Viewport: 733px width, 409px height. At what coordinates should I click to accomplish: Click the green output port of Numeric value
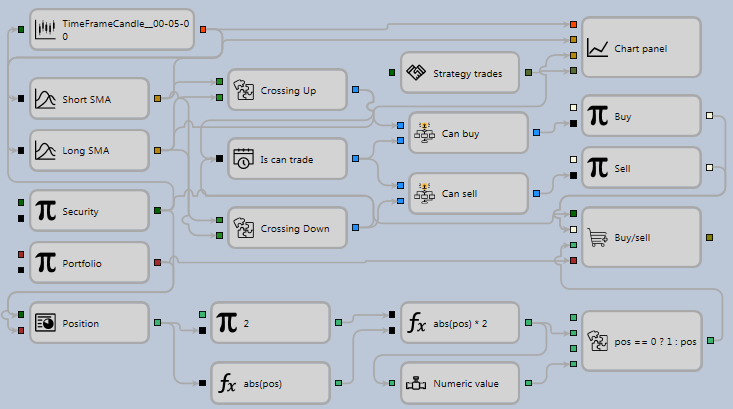[x=529, y=383]
